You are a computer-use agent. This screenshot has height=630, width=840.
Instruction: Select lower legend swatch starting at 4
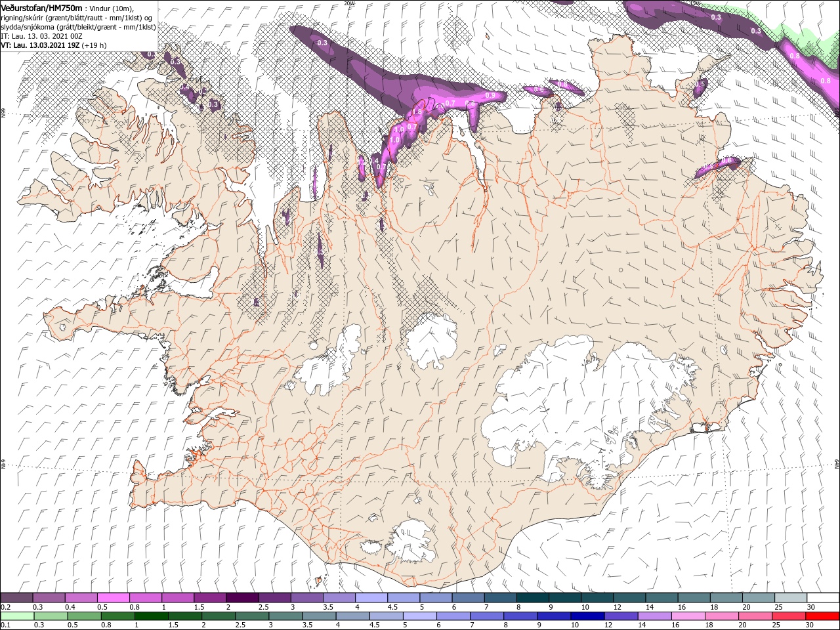click(x=352, y=616)
